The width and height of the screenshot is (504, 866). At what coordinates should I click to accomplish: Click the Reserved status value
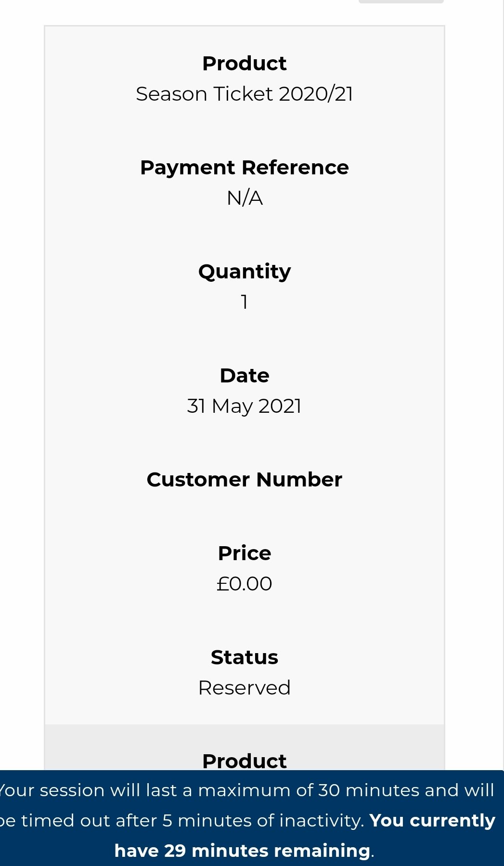click(x=244, y=688)
